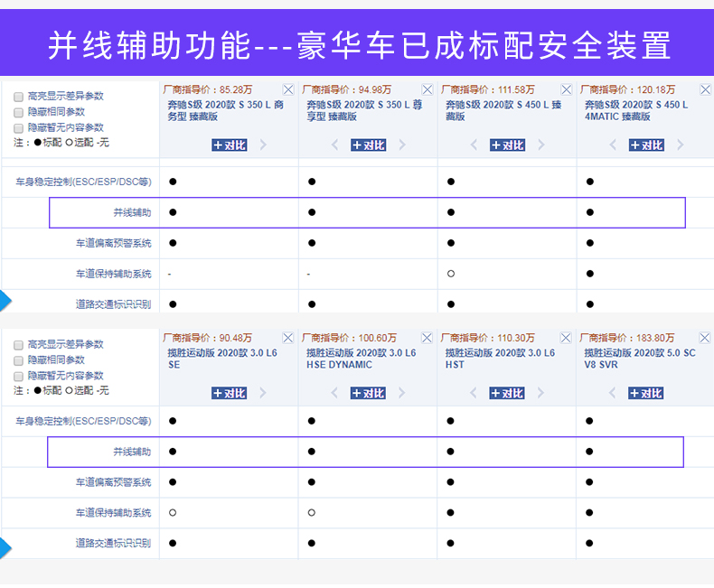The width and height of the screenshot is (714, 588).
Task: Select 并线辅助 row label in 揽胜运动版 table
Action: click(132, 452)
